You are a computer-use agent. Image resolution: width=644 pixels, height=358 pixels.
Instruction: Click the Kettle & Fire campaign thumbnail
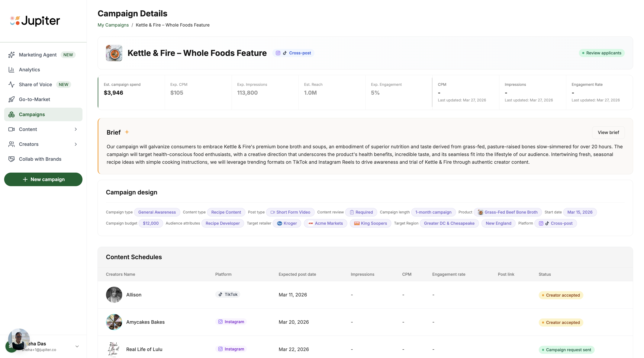tap(114, 53)
